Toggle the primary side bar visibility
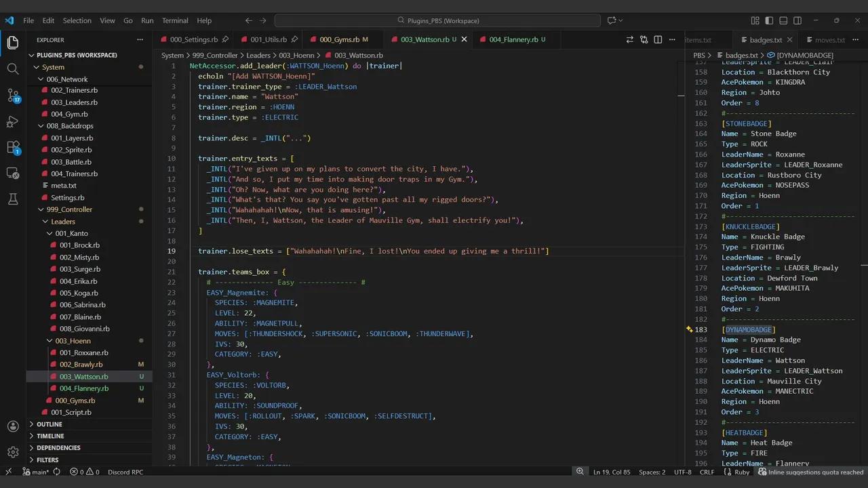Viewport: 868px width, 488px height. pyautogui.click(x=769, y=21)
